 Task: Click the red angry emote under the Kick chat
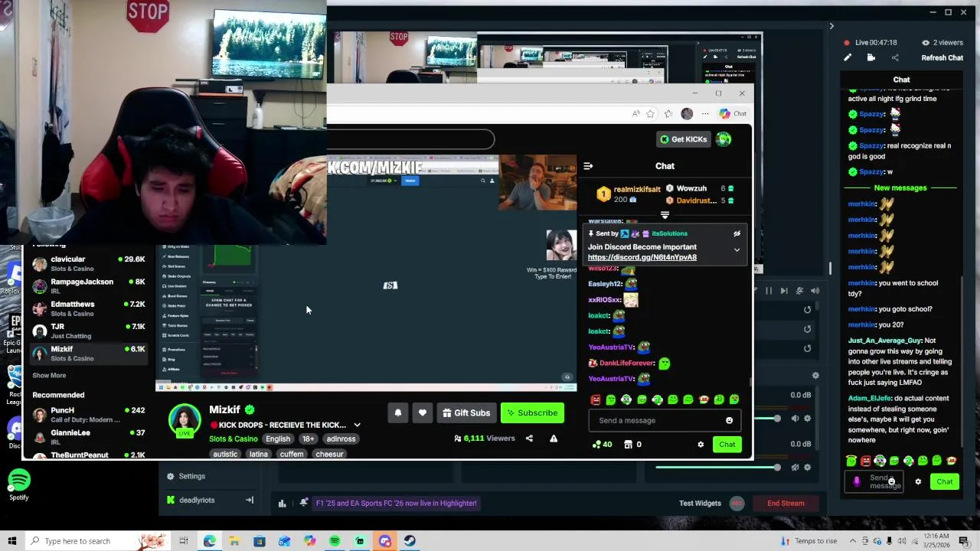(x=596, y=399)
